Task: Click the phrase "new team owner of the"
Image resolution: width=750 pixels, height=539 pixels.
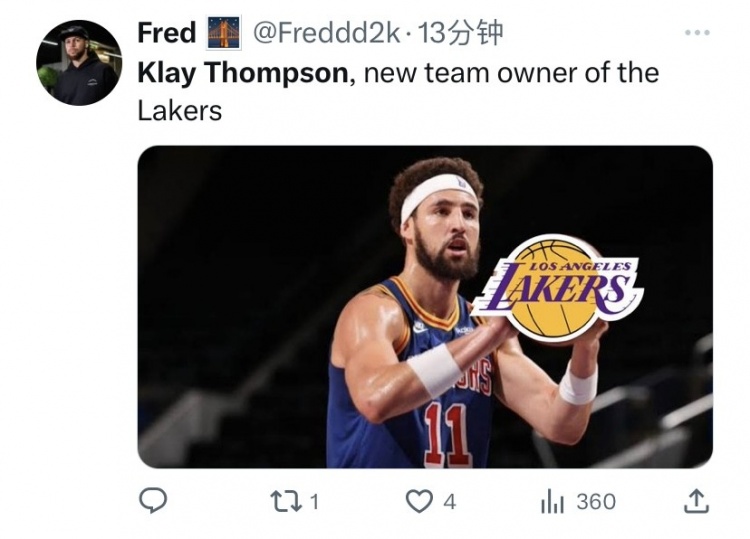Action: pyautogui.click(x=511, y=72)
